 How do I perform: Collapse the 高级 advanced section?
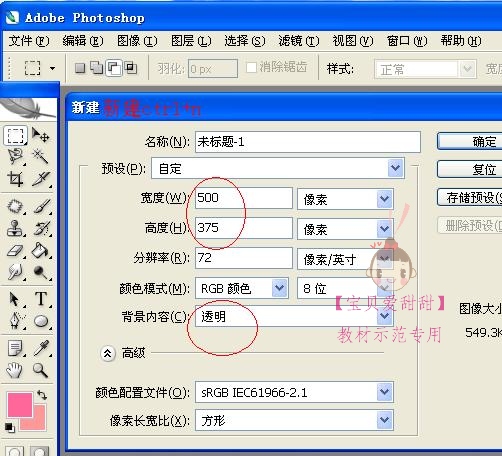[108, 353]
